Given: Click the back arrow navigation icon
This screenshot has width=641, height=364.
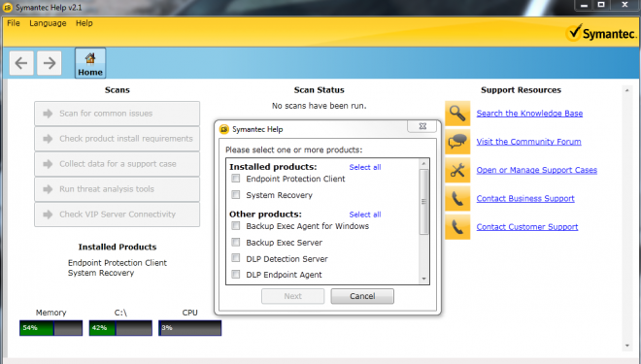Looking at the screenshot, I should [x=21, y=63].
